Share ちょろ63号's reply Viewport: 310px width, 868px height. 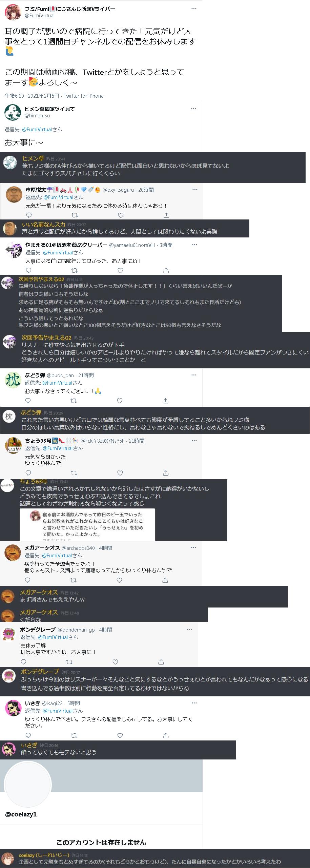tap(166, 472)
